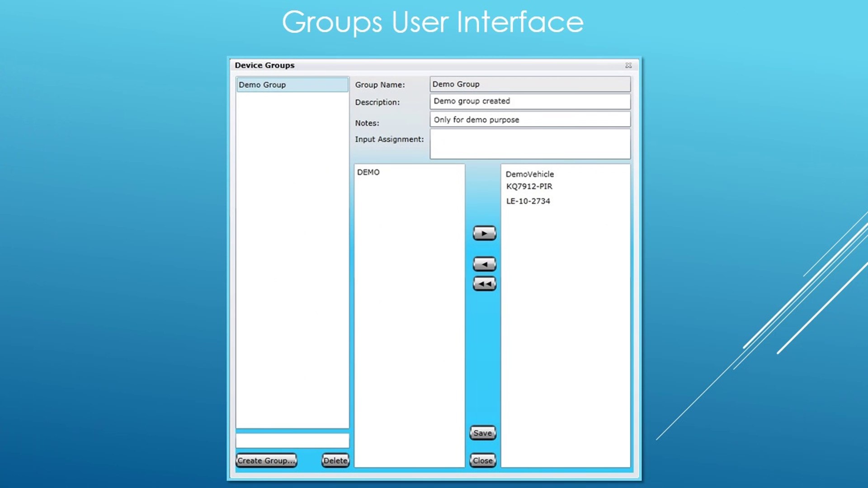Click into the Group Name field
This screenshot has width=868, height=488.
pyautogui.click(x=530, y=84)
